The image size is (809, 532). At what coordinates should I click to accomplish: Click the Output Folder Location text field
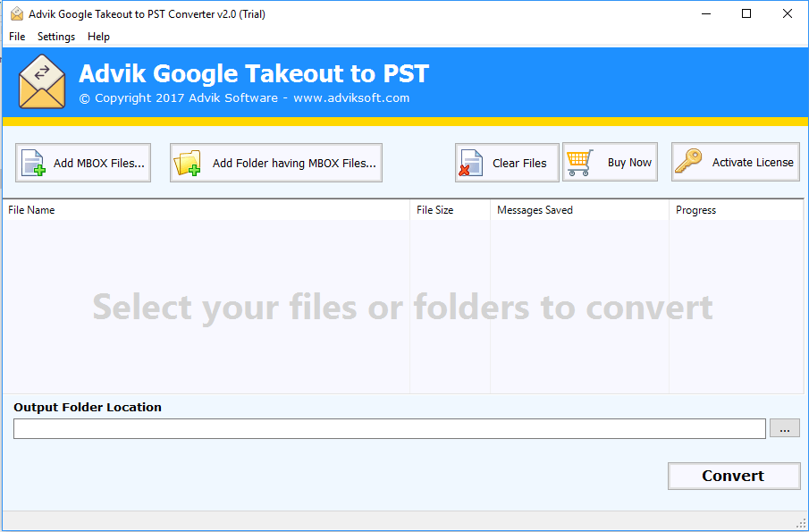click(390, 429)
